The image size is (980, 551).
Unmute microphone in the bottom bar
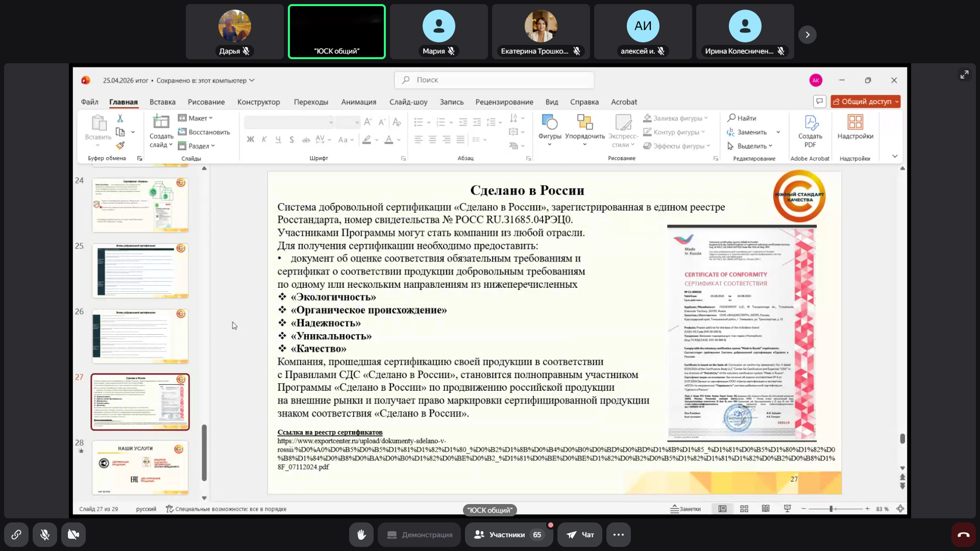[x=45, y=535]
